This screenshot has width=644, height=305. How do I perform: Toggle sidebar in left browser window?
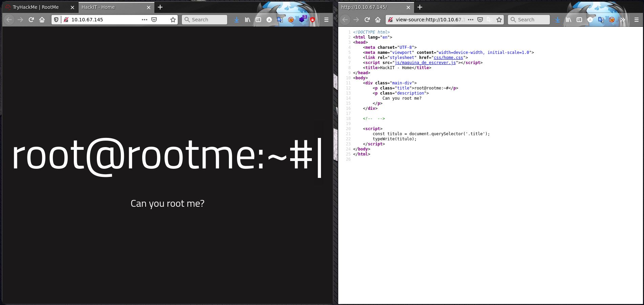[x=258, y=20]
